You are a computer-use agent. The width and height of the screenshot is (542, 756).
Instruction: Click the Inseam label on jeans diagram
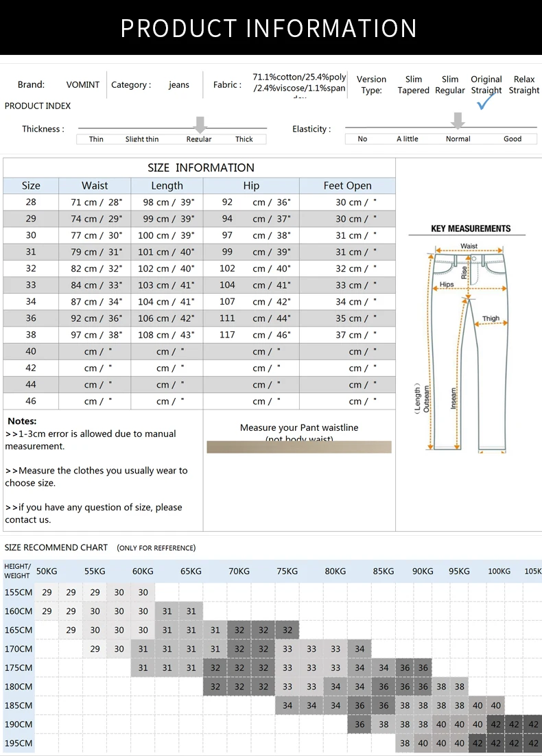pos(453,399)
